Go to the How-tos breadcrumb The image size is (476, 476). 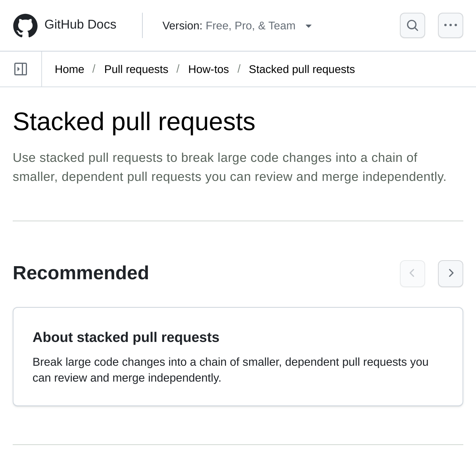pos(208,69)
